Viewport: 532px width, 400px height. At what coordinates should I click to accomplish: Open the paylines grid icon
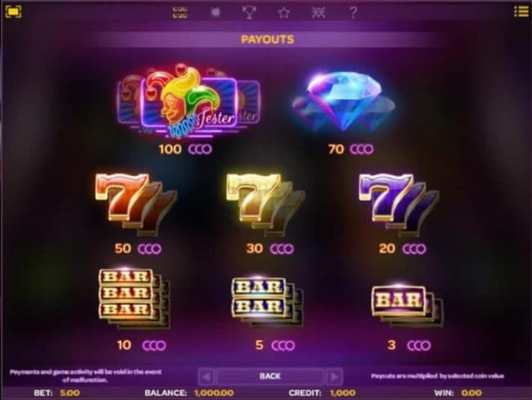coord(180,13)
